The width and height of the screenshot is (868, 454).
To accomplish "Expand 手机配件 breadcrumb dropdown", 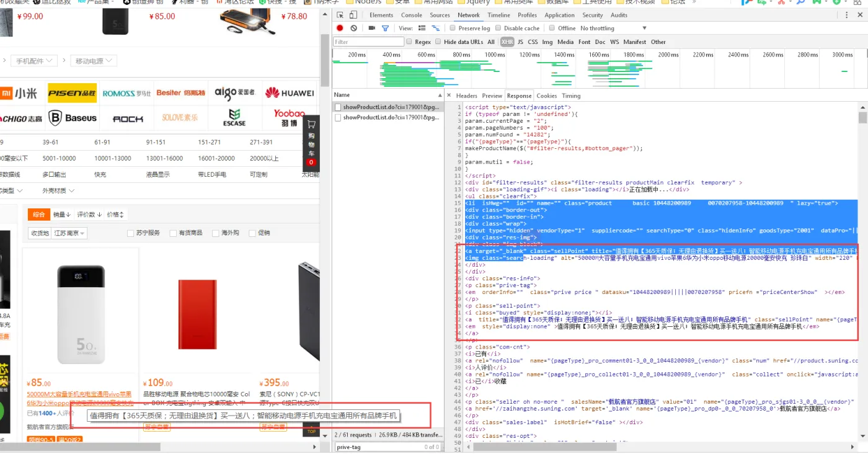I will pyautogui.click(x=33, y=61).
